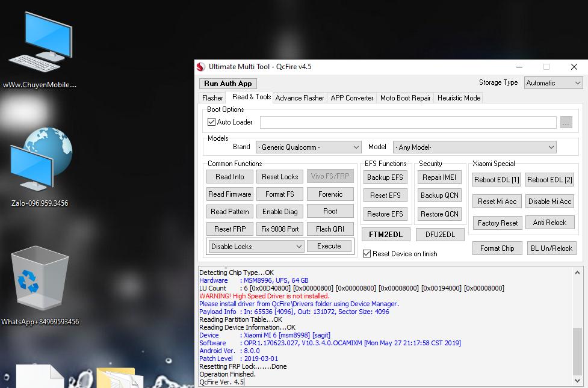Image resolution: width=588 pixels, height=388 pixels.
Task: Click the Reboot EDL [2] button
Action: tap(549, 180)
